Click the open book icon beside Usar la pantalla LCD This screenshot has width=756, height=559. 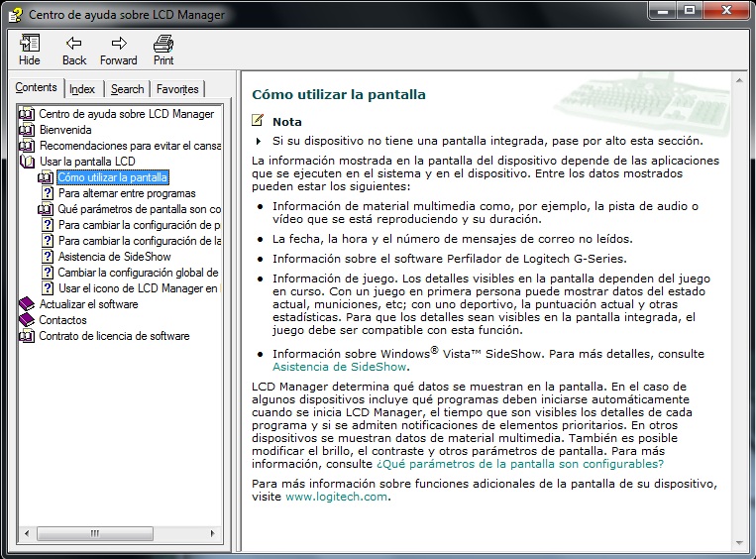coord(27,162)
